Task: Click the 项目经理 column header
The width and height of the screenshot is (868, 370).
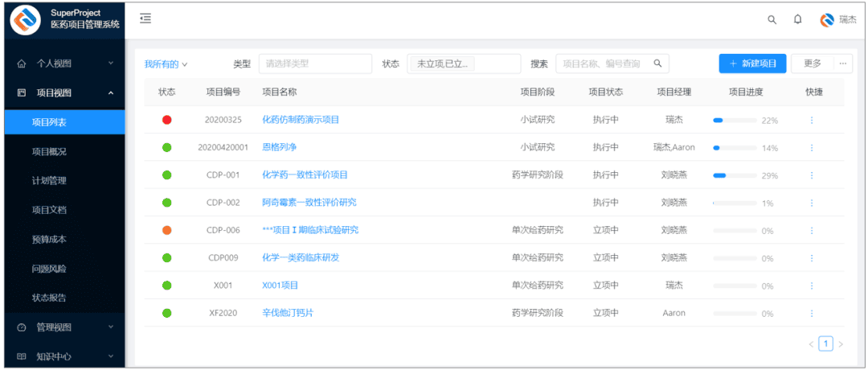Action: point(674,92)
